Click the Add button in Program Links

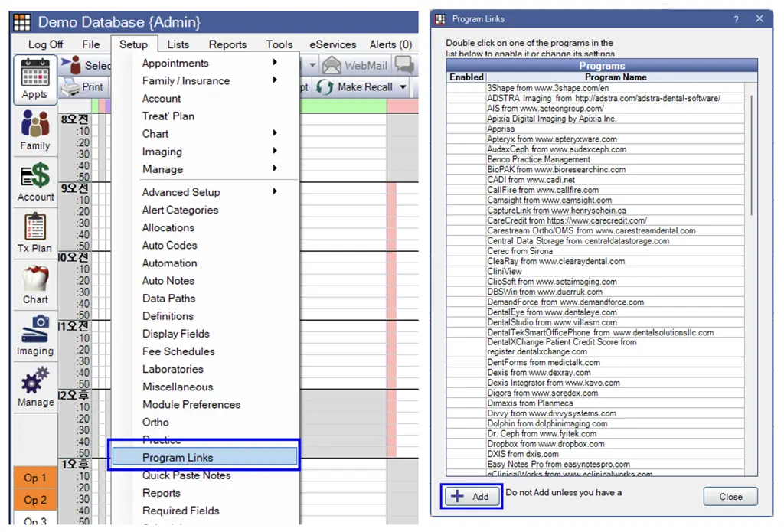pos(472,497)
